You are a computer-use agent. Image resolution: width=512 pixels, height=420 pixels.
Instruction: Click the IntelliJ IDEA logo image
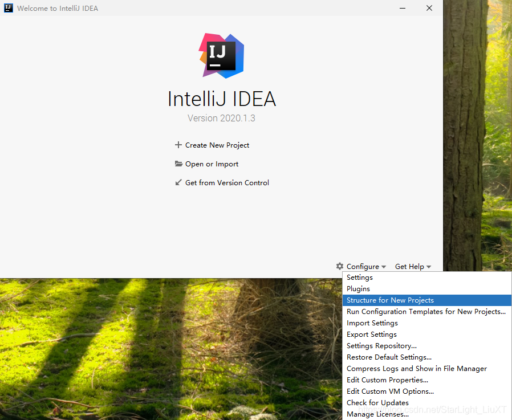tap(221, 55)
